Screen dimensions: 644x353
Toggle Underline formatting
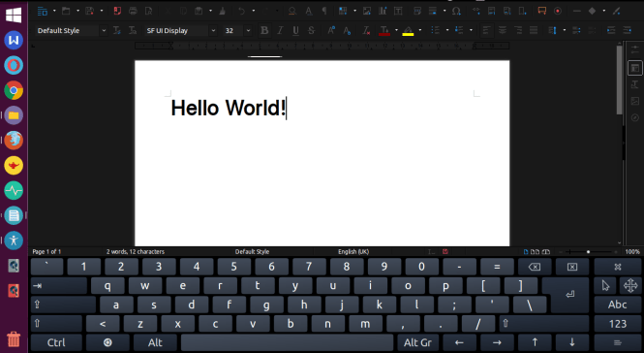[x=295, y=30]
